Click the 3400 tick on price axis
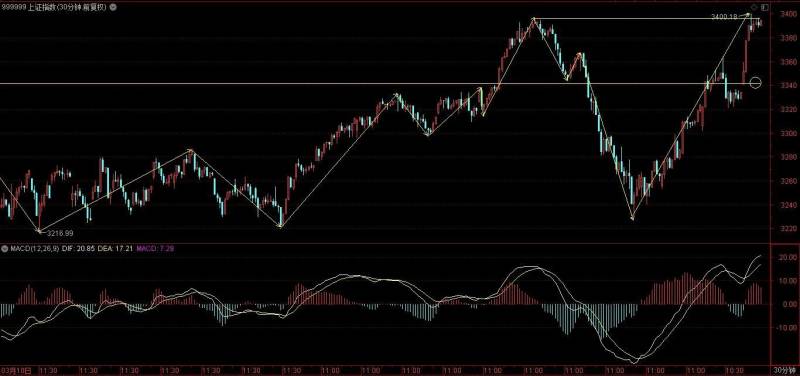Screen dimensions: 800x376 click(x=785, y=14)
